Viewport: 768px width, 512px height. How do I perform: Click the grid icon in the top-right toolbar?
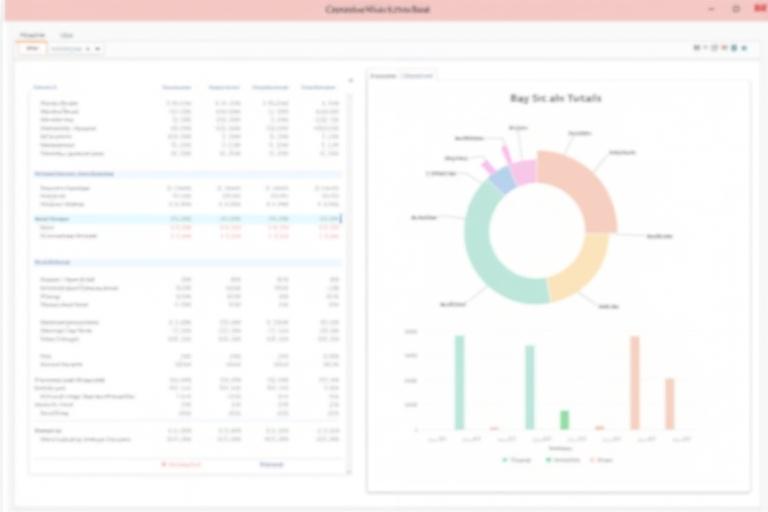click(697, 48)
